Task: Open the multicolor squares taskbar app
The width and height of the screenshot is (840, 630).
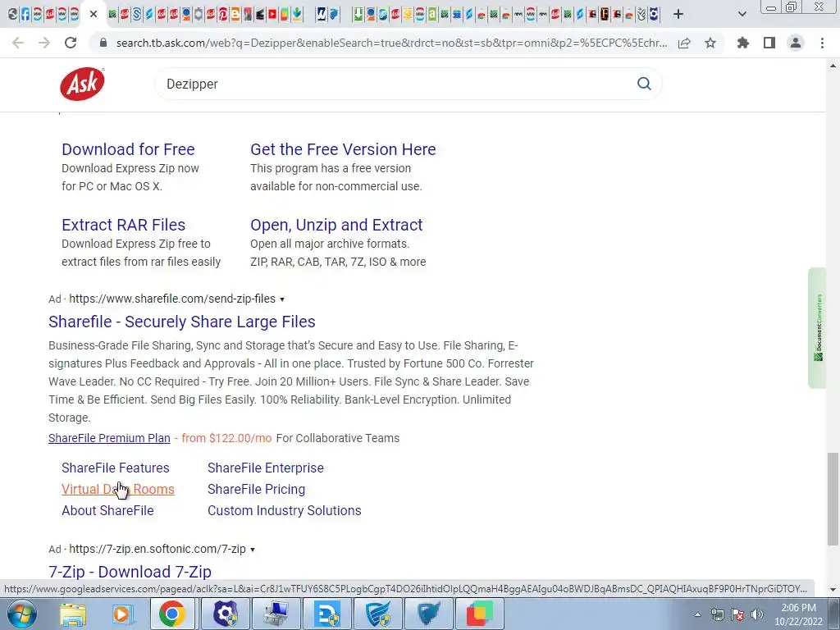Action: 479,614
